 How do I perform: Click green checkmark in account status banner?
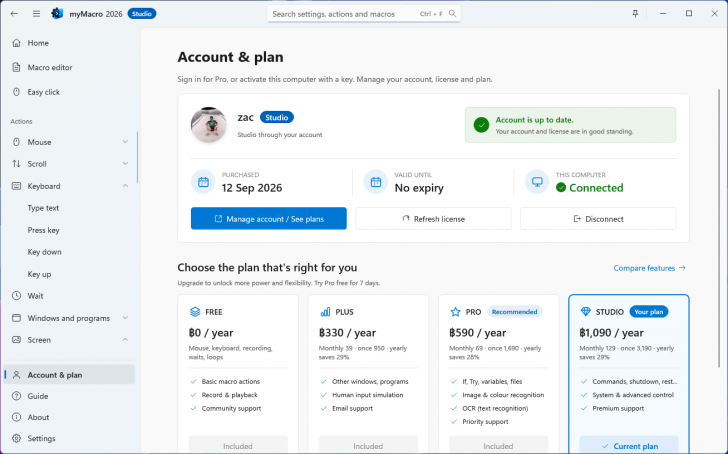(x=481, y=125)
